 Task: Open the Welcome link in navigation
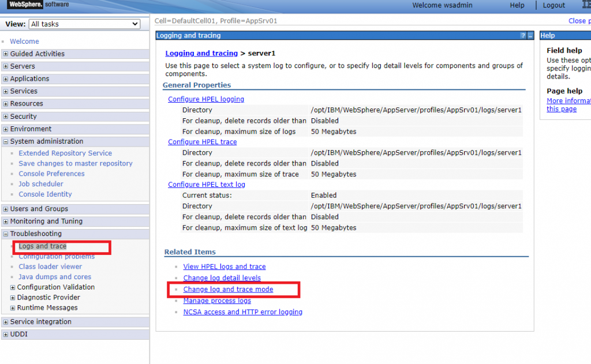tap(24, 42)
